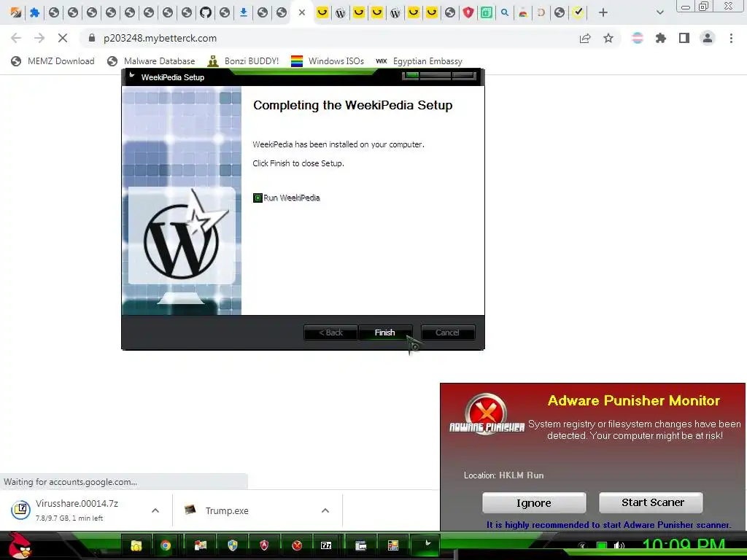Stop loading the current page
Screen dimensions: 747x560
point(63,38)
